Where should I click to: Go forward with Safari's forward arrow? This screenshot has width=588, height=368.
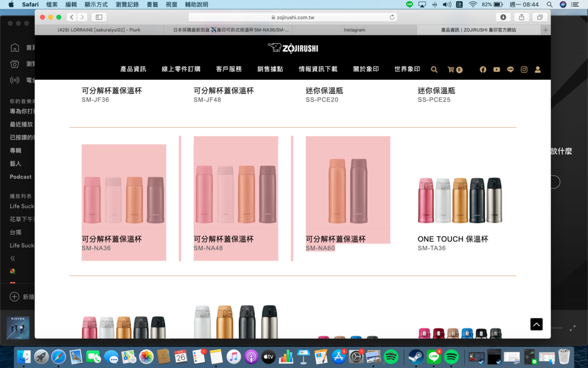82,17
